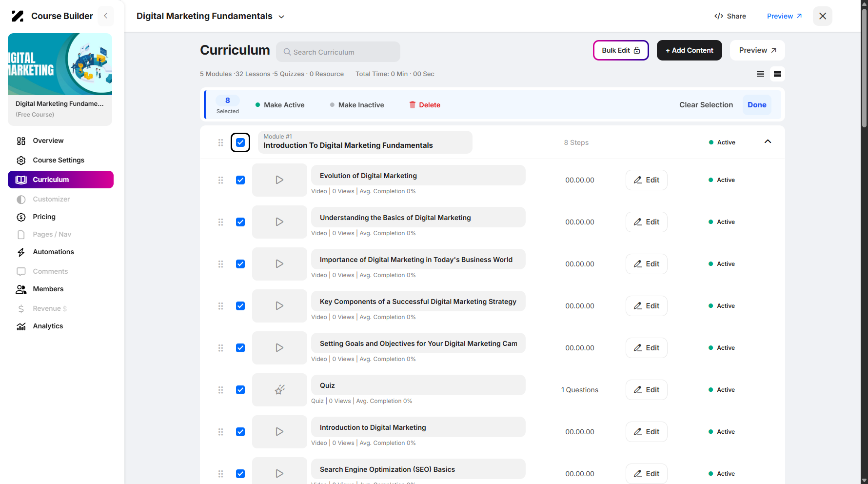Uncheck Setting Goals and Objectives checkbox
This screenshot has width=868, height=484.
point(240,348)
